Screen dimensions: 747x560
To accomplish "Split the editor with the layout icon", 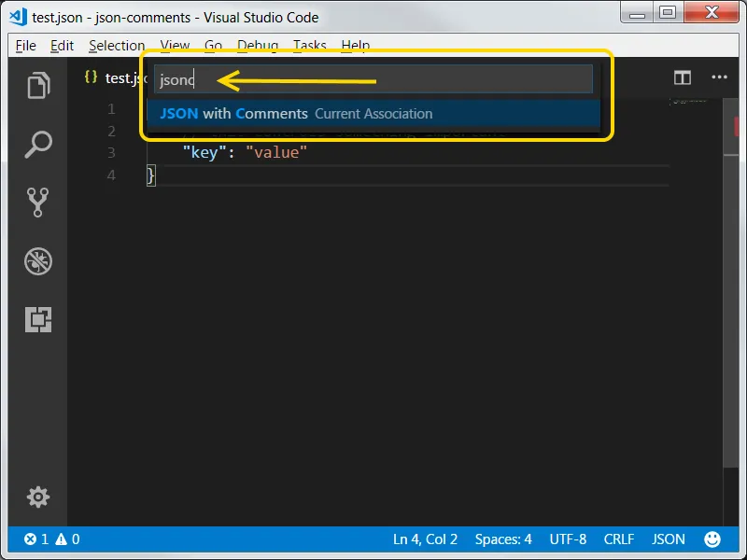I will (683, 77).
